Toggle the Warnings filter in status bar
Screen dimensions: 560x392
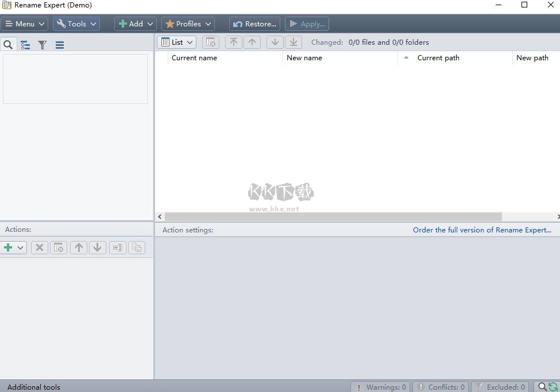click(380, 387)
